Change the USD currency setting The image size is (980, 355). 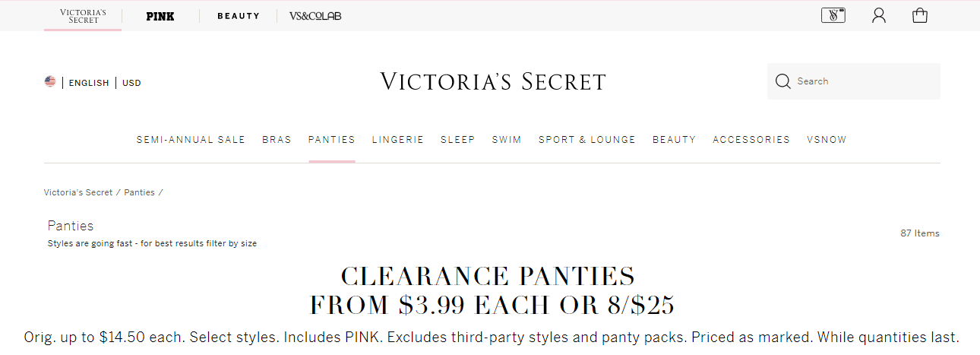pos(131,83)
